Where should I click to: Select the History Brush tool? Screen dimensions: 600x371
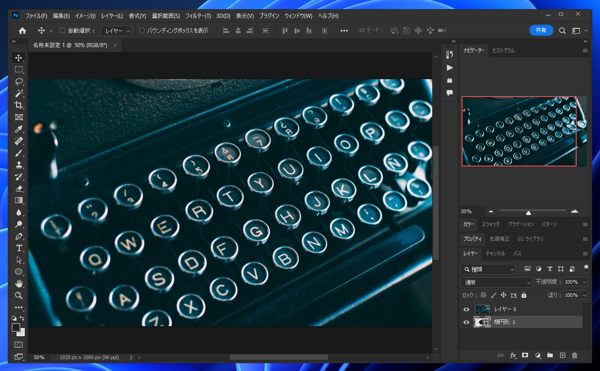pyautogui.click(x=18, y=177)
